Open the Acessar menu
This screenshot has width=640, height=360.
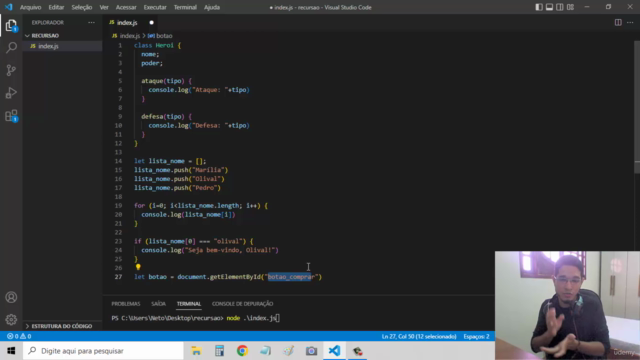pos(126,7)
